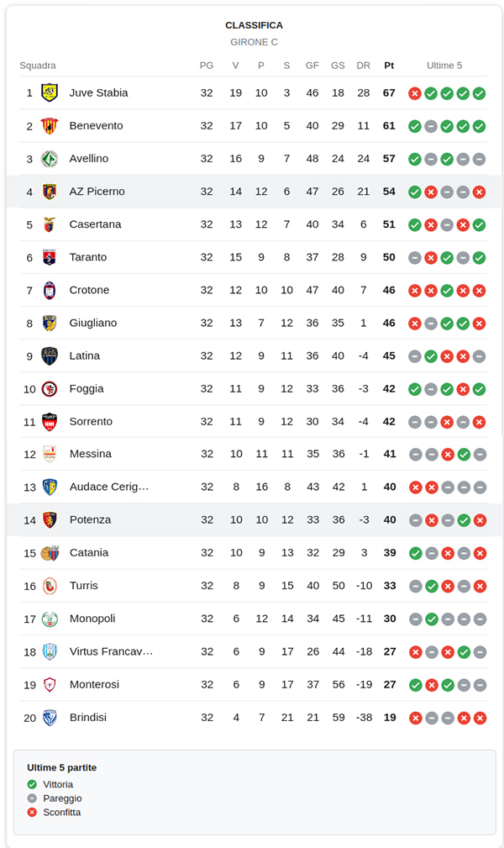The height and width of the screenshot is (848, 504).
Task: Open the Virtus Francavilla team name
Action: point(111,651)
